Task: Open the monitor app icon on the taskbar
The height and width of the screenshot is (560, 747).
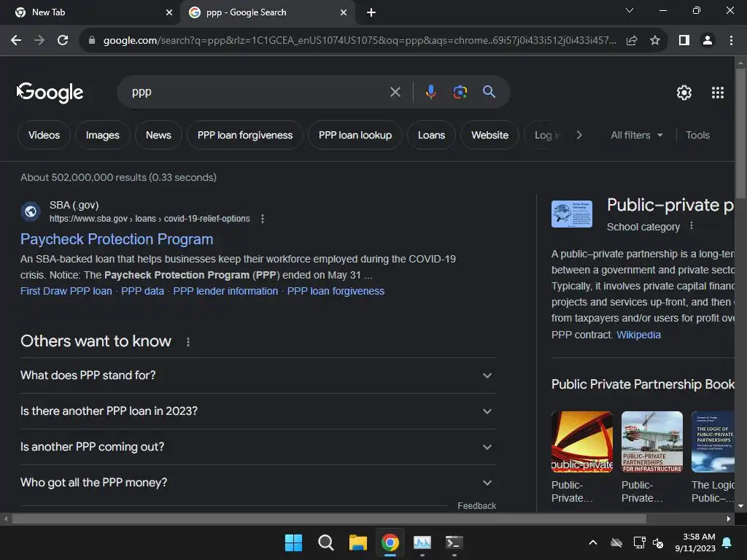Action: (x=422, y=542)
